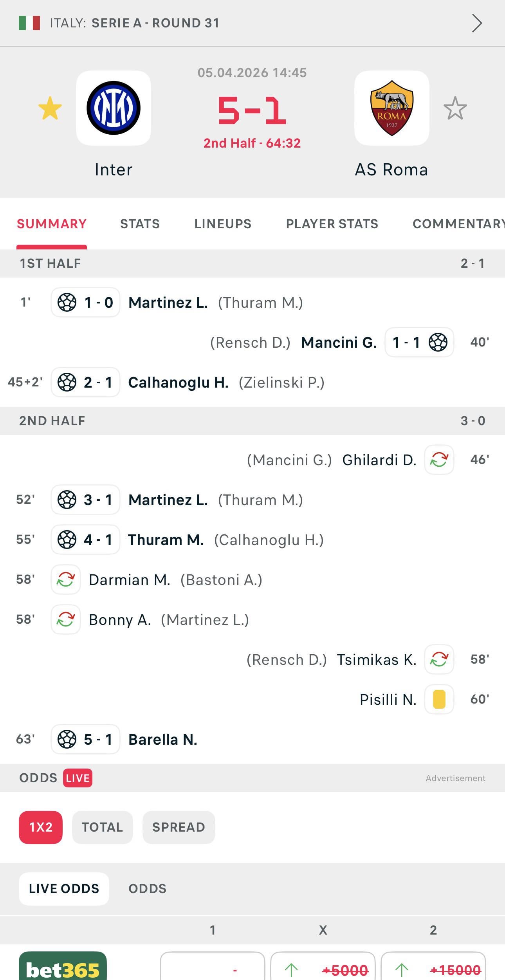Tap the +15000 away win odds
This screenshot has width=505, height=980.
click(x=433, y=969)
